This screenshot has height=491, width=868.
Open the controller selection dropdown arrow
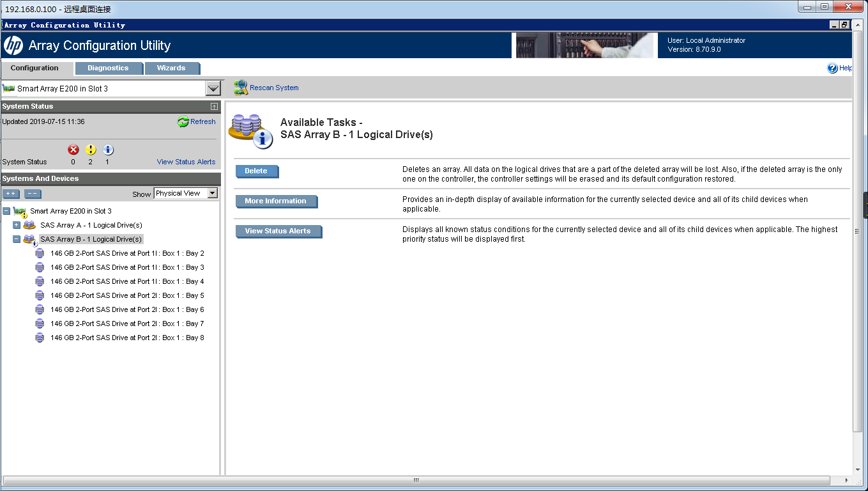coord(213,89)
